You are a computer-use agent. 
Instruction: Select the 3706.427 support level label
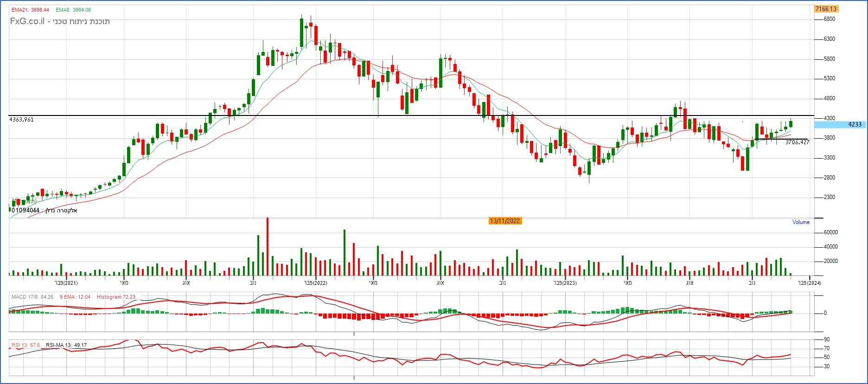pyautogui.click(x=797, y=142)
